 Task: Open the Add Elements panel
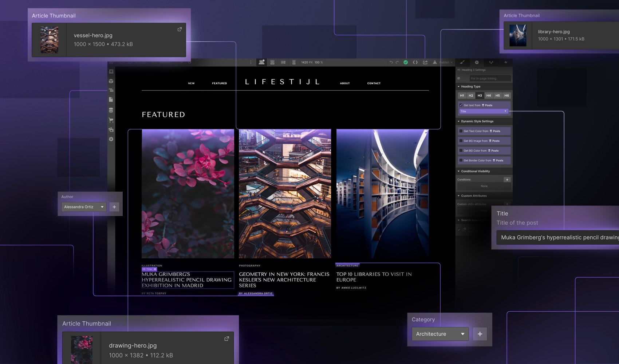coord(111,71)
